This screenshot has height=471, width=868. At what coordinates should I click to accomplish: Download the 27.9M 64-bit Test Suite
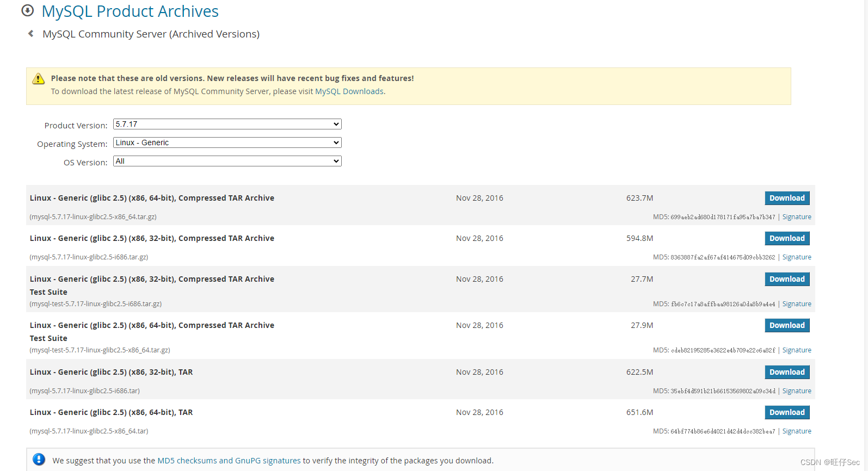(x=787, y=325)
